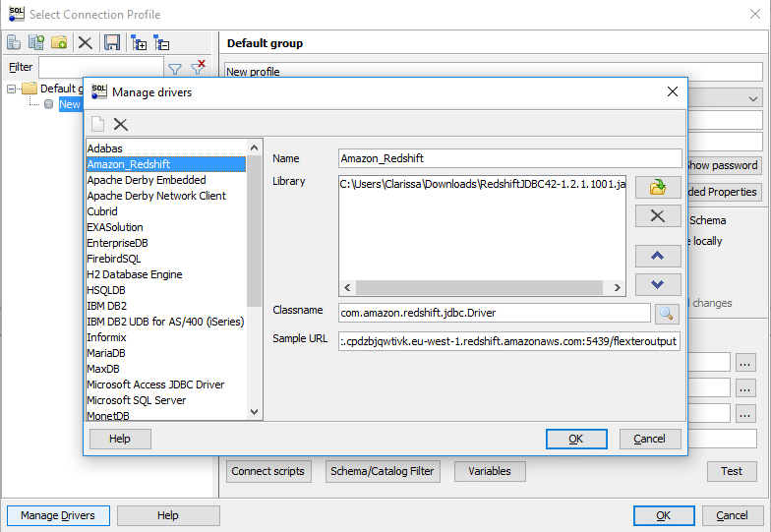Select FirebirdSQL driver
This screenshot has height=532, width=771.
(166, 259)
